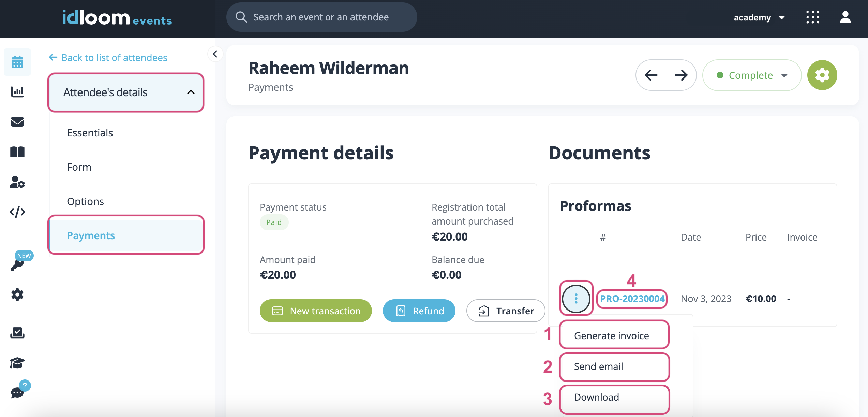Viewport: 868px width, 417px height.
Task: Expand the academy account dropdown
Action: click(759, 18)
